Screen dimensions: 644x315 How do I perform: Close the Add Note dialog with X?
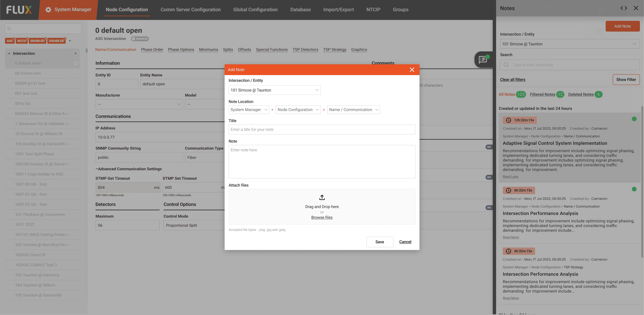tap(412, 70)
